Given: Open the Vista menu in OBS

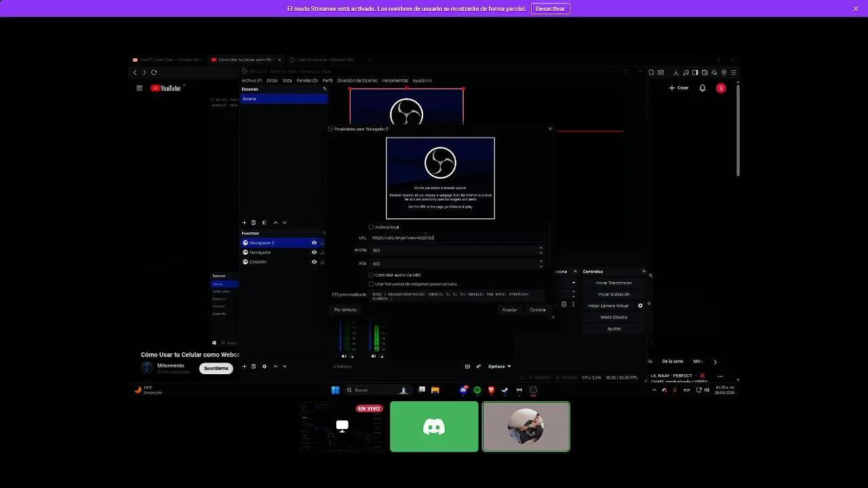Looking at the screenshot, I should 287,80.
